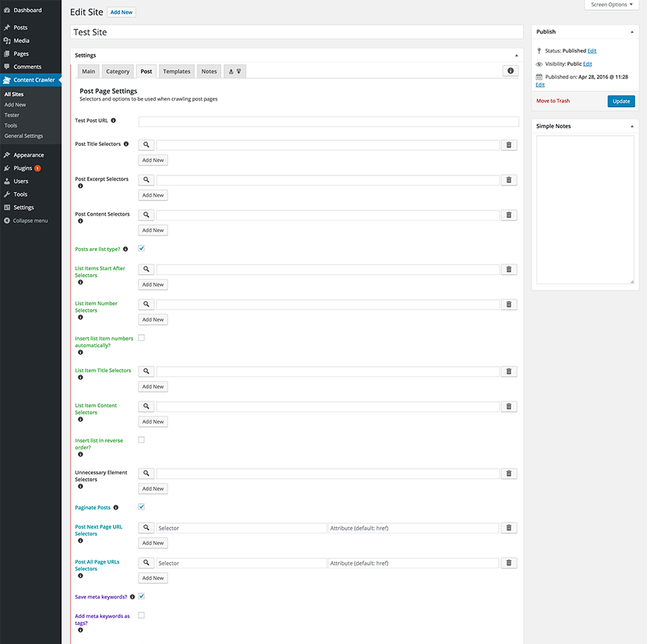Uncheck the Posts are list type checkbox
Image resolution: width=647 pixels, height=644 pixels.
click(x=141, y=248)
